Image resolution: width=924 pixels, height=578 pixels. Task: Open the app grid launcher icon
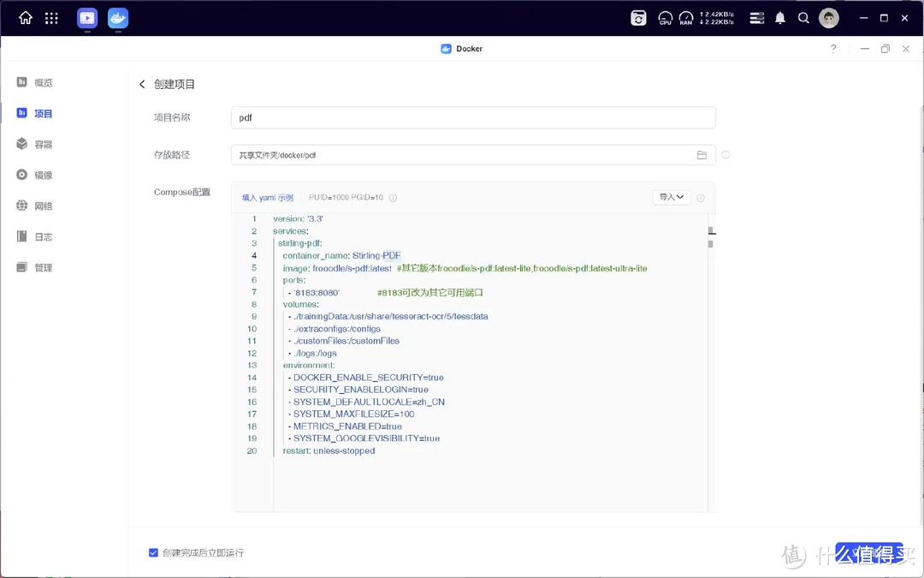tap(51, 18)
